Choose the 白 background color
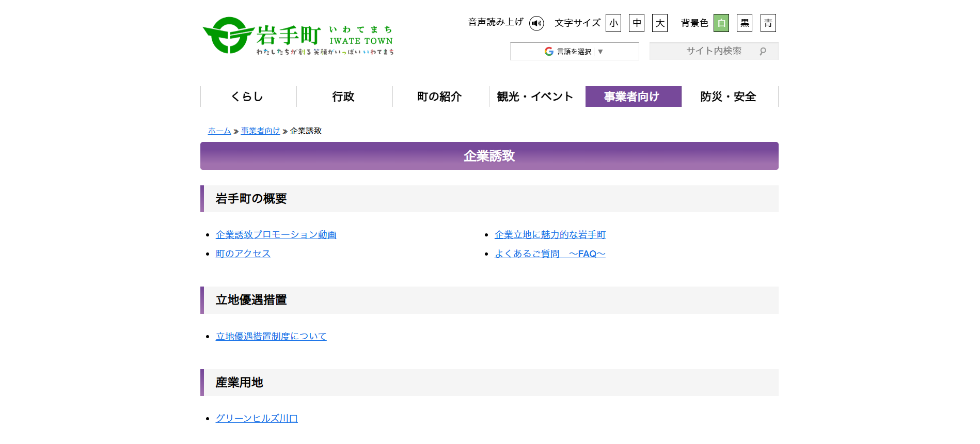 (721, 23)
